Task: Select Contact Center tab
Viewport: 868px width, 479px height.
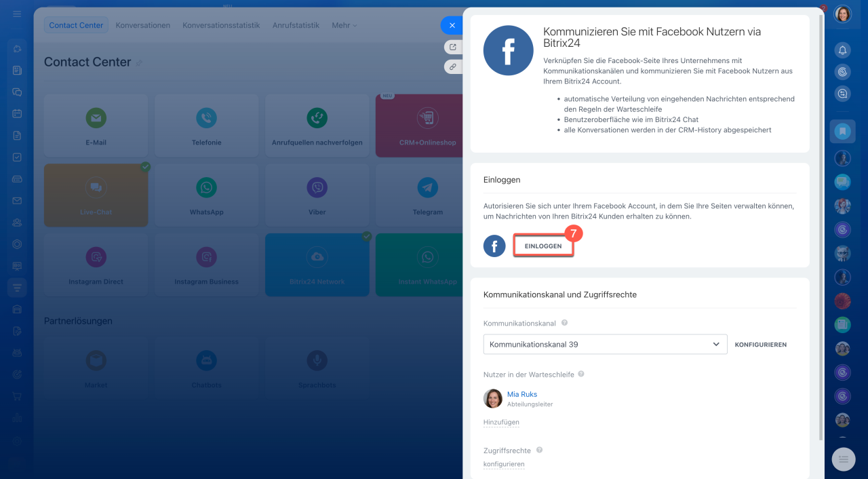Action: pos(77,25)
